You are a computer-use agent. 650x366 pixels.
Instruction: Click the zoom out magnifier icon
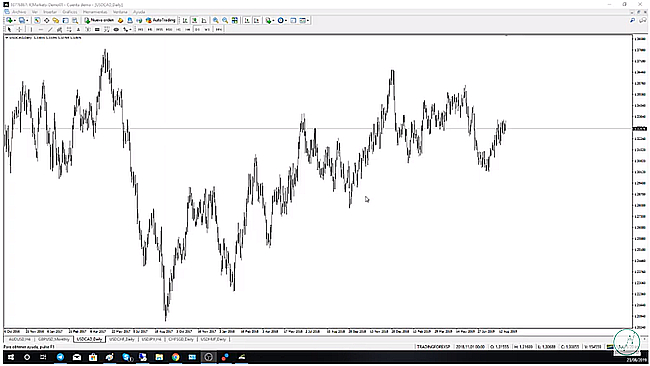tap(225, 20)
